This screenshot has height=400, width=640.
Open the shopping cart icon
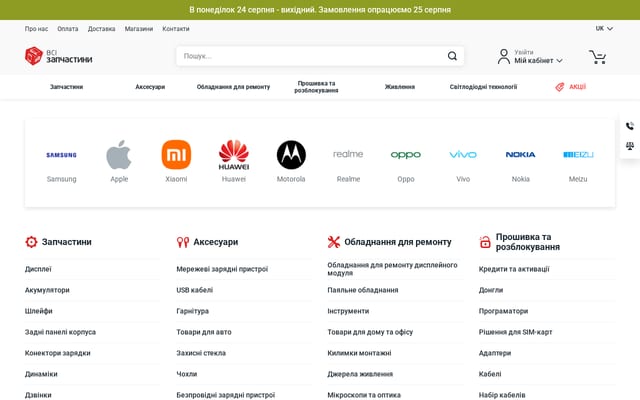pyautogui.click(x=597, y=57)
